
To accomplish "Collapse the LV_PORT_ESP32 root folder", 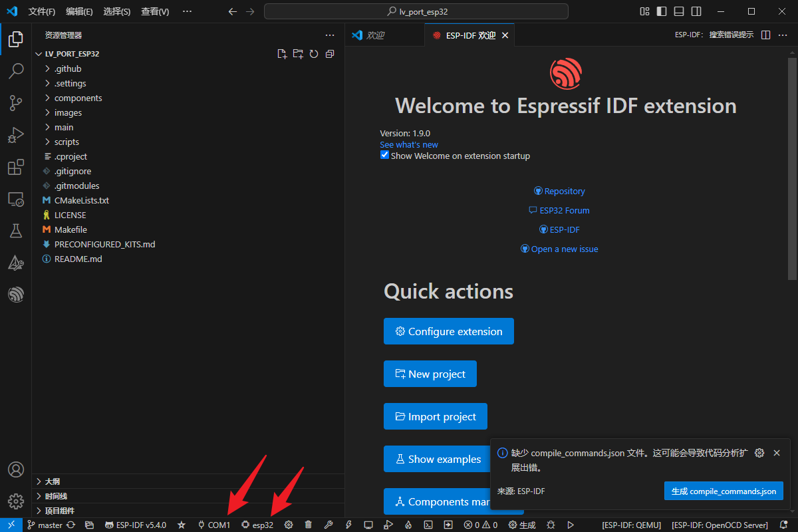I will tap(72, 54).
